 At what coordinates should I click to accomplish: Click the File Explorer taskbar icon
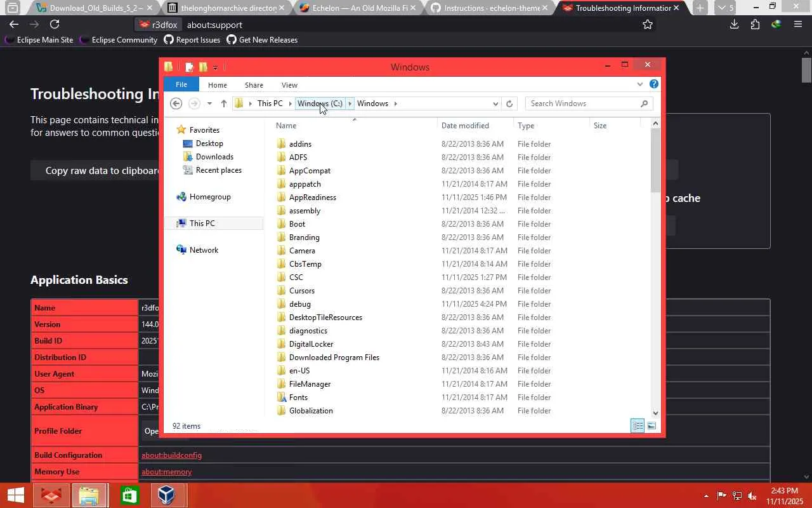[89, 495]
